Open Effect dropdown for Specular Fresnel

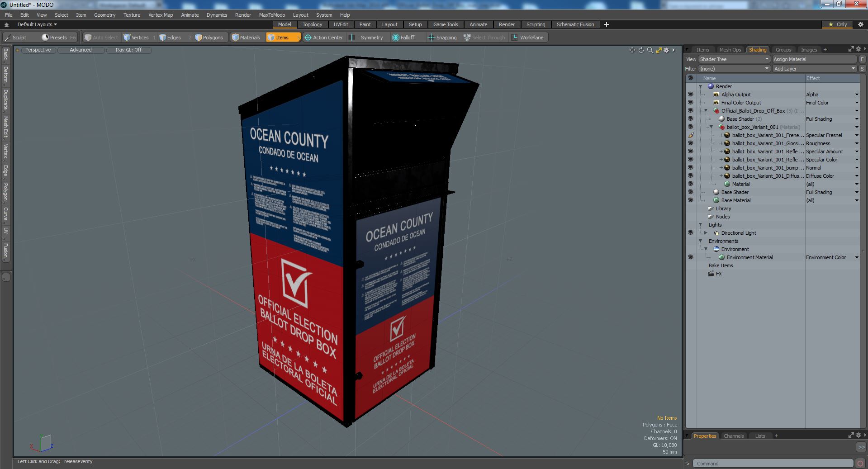tap(856, 135)
